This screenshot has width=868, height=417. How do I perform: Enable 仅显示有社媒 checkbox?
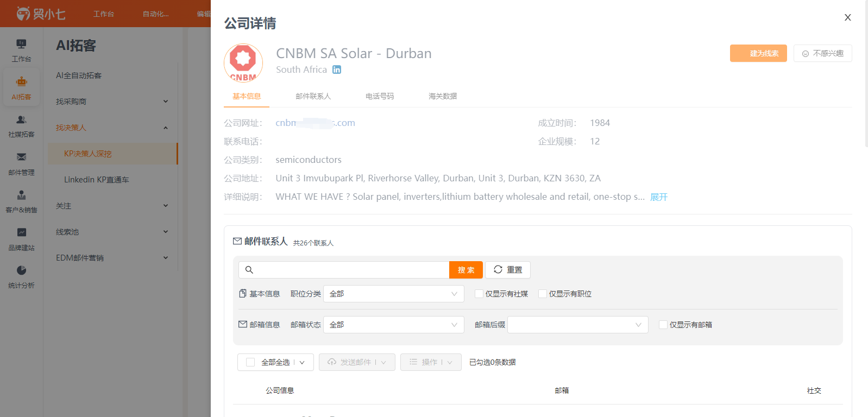pos(479,294)
